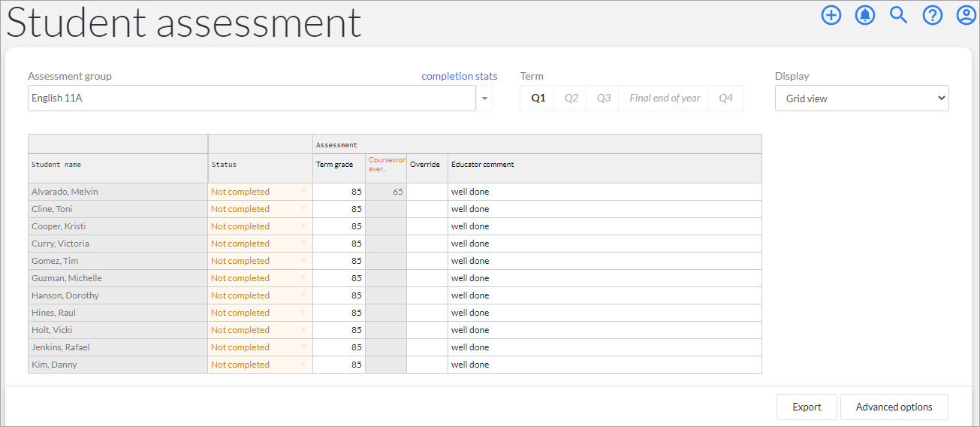Select student Curry, Victoria
980x427 pixels.
[118, 244]
